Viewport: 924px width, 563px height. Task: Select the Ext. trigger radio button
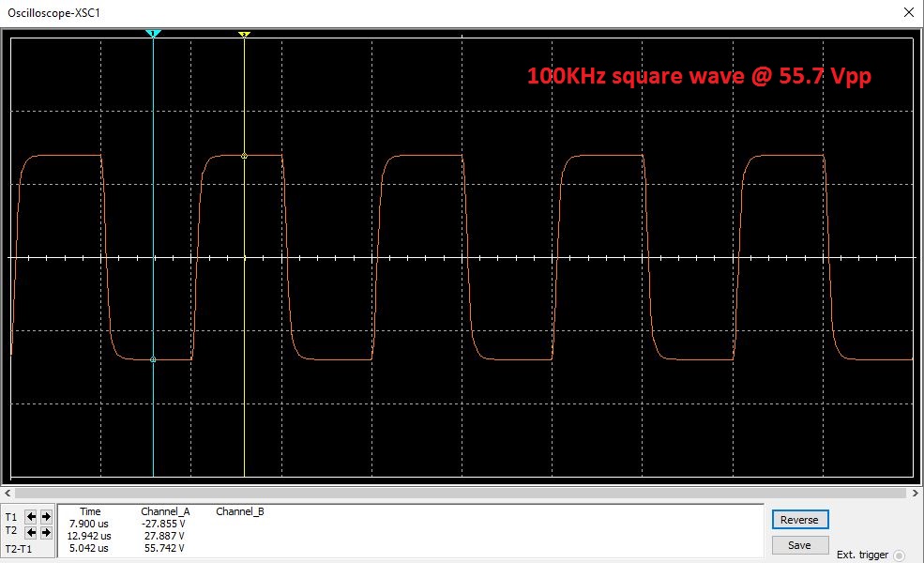pos(900,555)
